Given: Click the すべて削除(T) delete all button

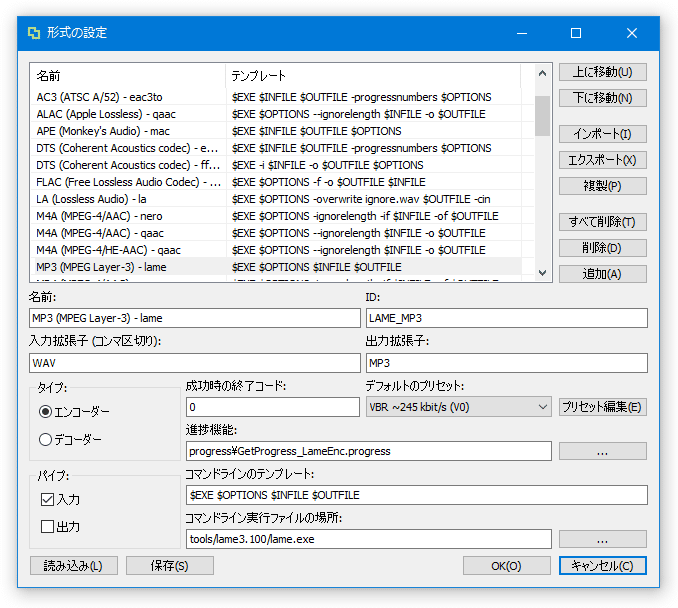Looking at the screenshot, I should coord(602,222).
